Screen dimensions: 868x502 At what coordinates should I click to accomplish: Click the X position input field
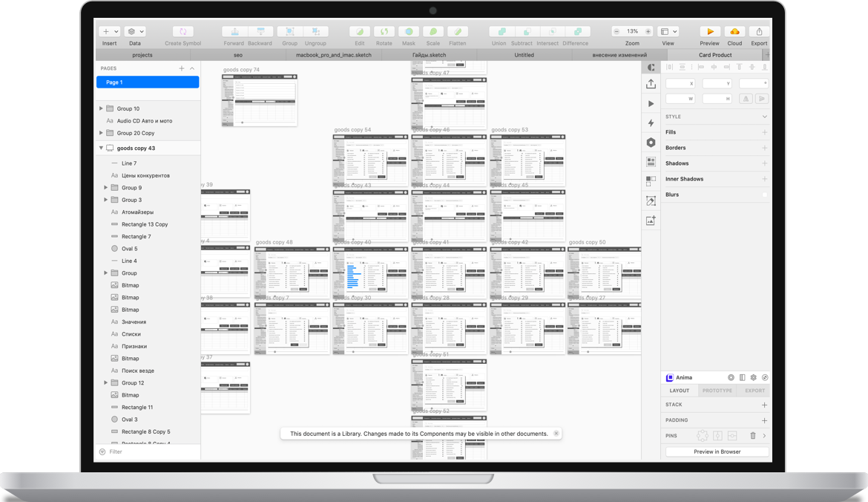point(680,83)
